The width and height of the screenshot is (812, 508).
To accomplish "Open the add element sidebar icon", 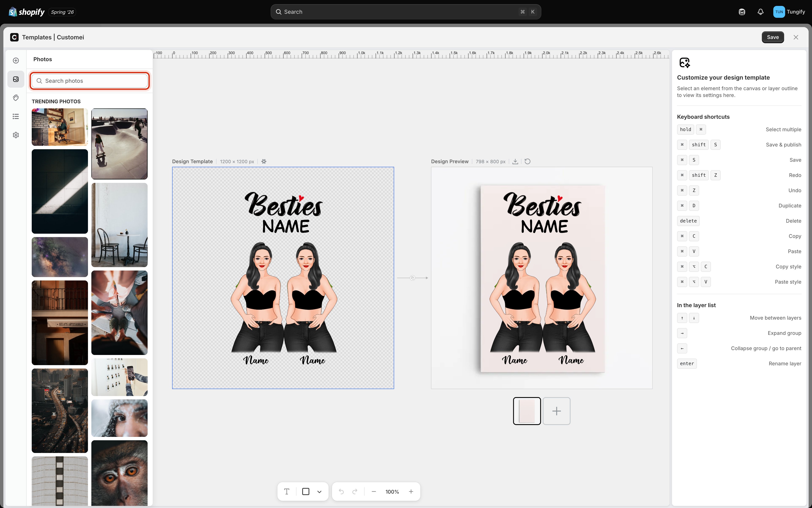I will pos(16,61).
